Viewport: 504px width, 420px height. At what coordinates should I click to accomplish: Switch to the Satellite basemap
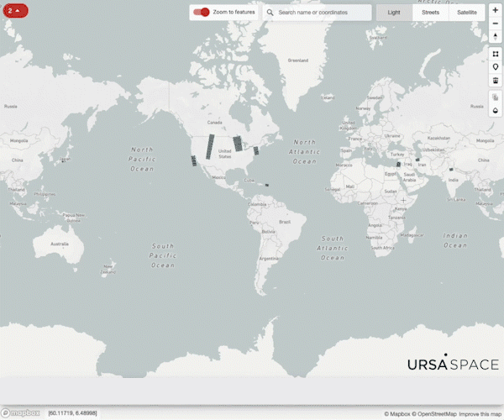click(x=467, y=13)
